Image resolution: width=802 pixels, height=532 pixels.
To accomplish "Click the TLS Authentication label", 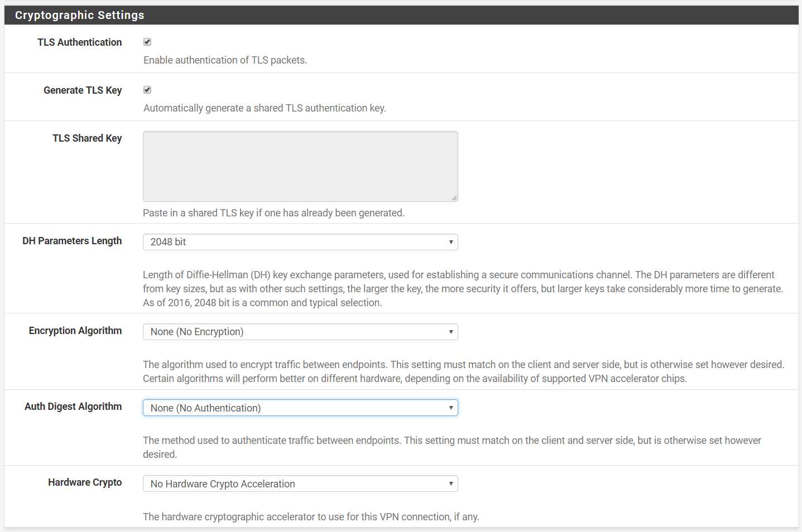I will (x=80, y=42).
